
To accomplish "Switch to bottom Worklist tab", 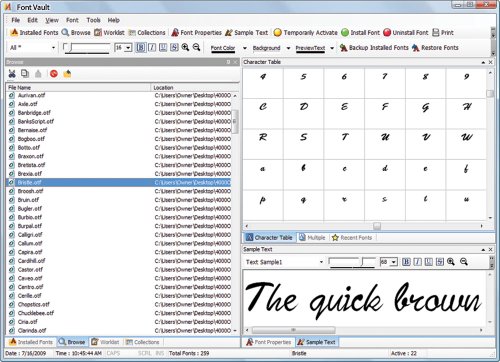I will (x=105, y=342).
